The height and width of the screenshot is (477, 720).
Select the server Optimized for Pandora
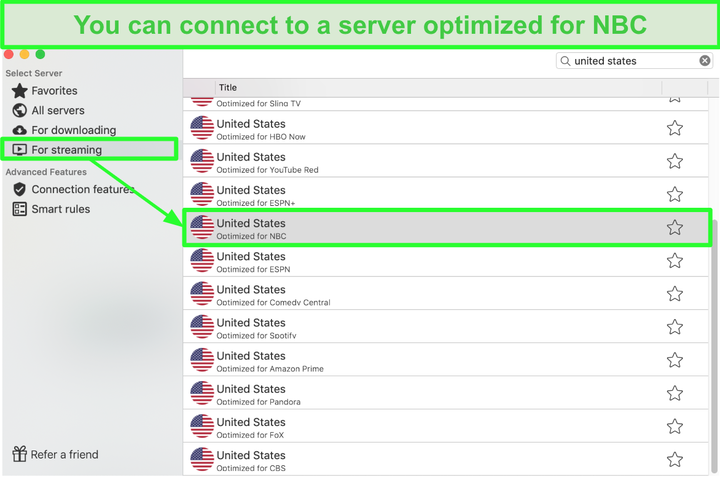(445, 393)
